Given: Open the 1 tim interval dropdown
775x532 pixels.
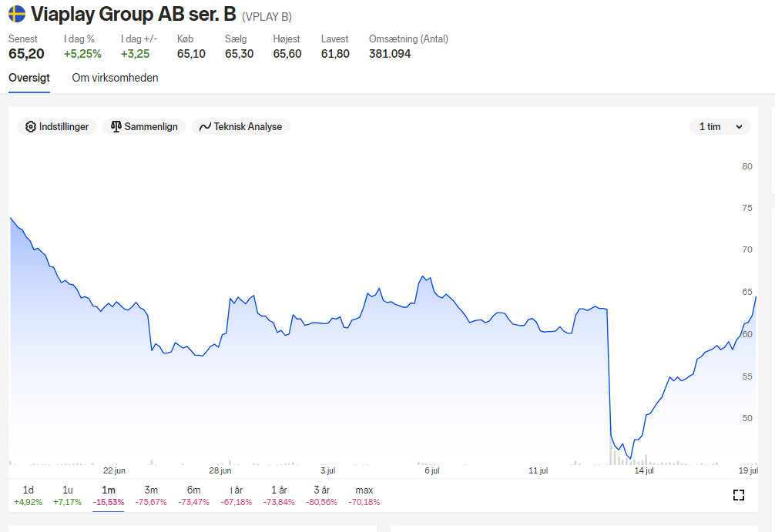Looking at the screenshot, I should point(720,127).
